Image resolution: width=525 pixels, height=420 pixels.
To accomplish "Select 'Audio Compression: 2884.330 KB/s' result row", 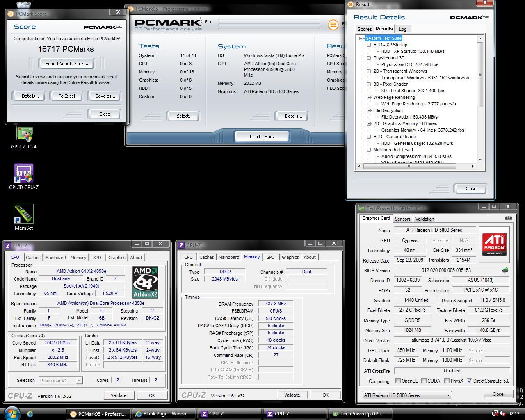I will pyautogui.click(x=416, y=156).
